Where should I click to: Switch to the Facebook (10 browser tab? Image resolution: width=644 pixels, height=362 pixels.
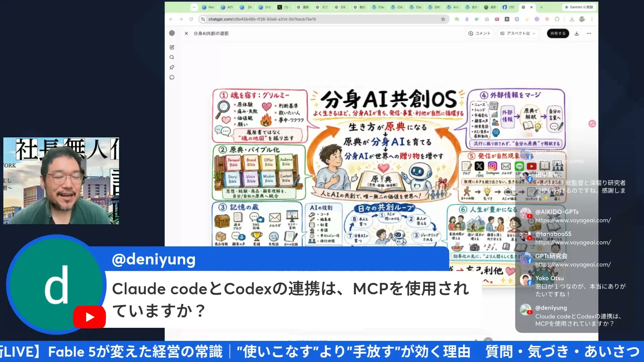coord(508,7)
